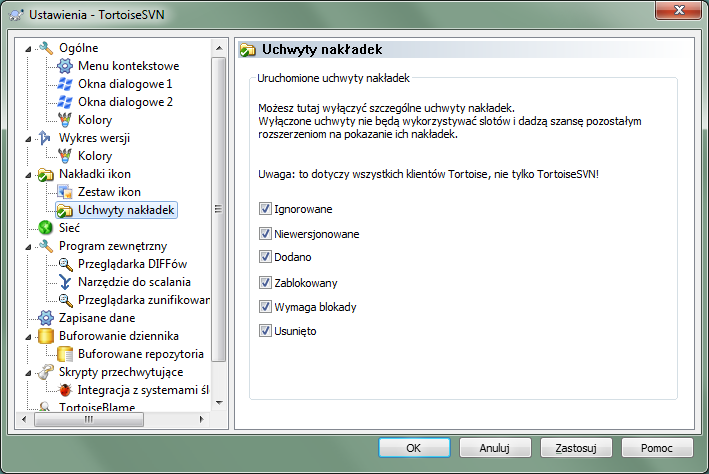This screenshot has width=709, height=474.
Task: Select Zapisane dane in the tree
Action: point(97,318)
